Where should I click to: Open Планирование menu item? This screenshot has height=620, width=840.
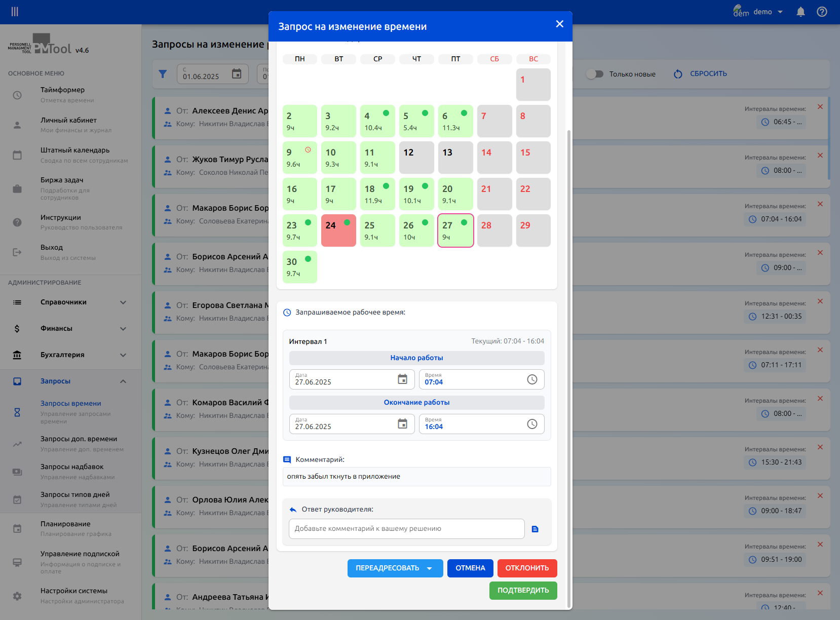point(70,528)
